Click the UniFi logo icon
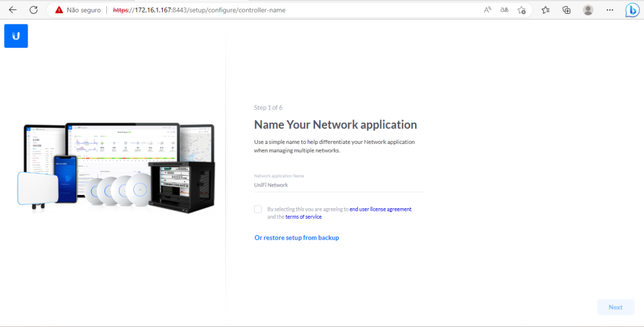 16,36
